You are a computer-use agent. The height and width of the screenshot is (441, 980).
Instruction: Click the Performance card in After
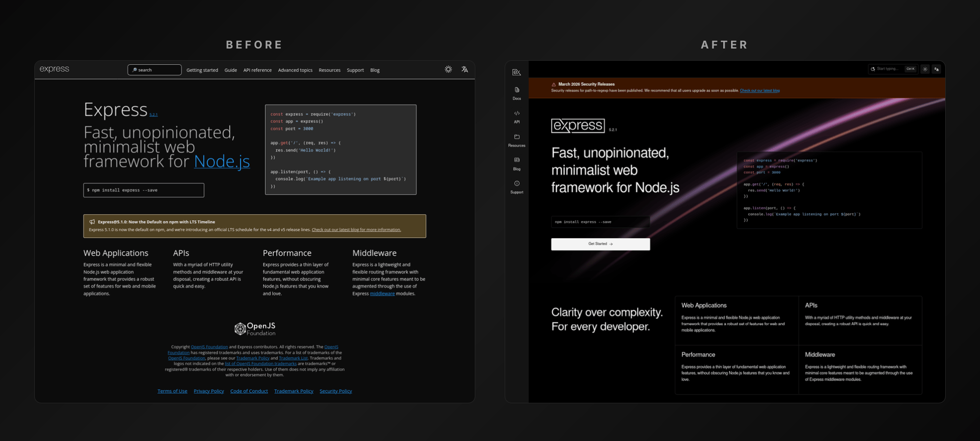(736, 369)
